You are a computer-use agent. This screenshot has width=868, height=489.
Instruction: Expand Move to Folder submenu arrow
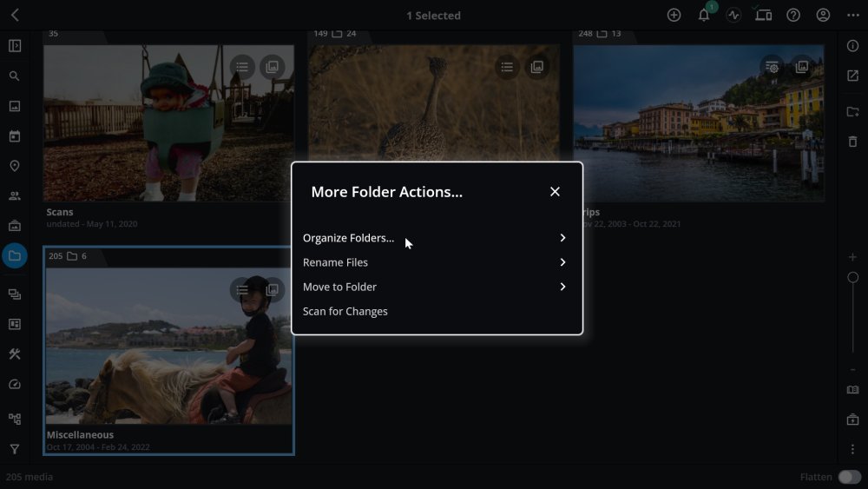click(562, 287)
